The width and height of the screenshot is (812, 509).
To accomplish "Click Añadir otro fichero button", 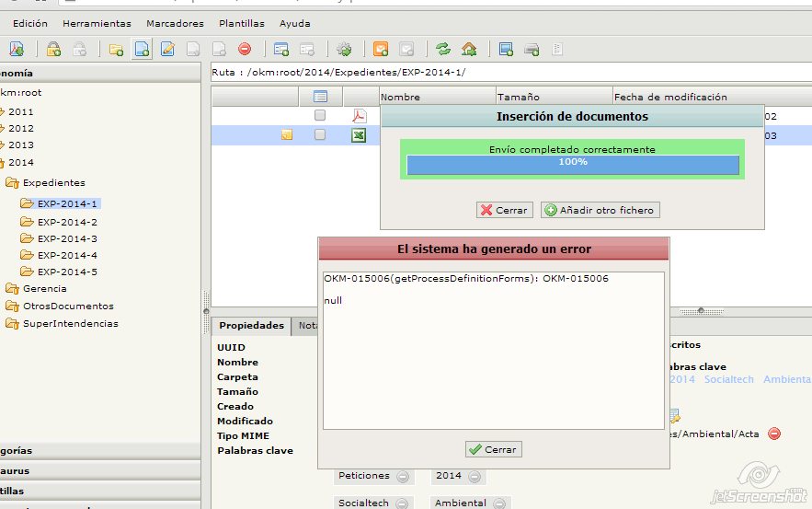I will point(600,210).
